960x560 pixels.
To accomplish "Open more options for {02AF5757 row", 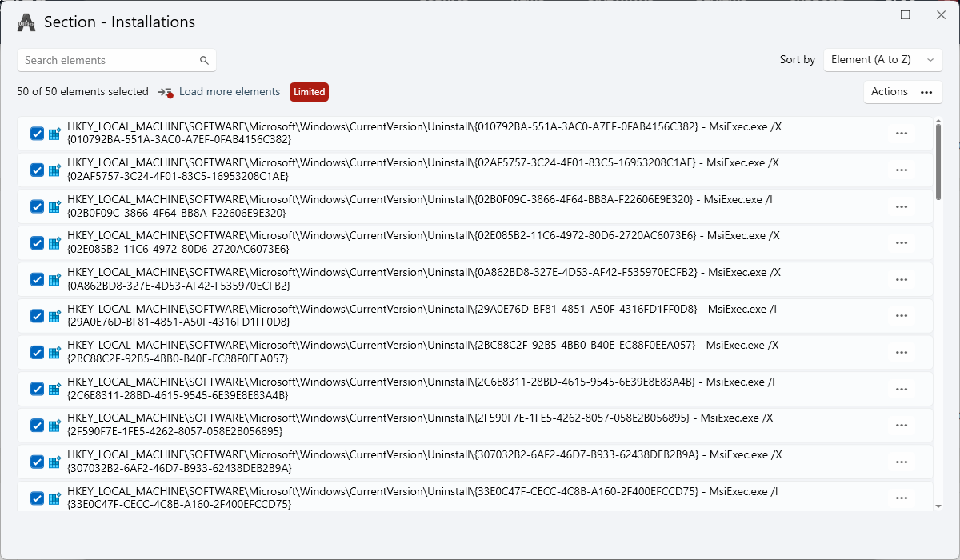I will pos(902,170).
